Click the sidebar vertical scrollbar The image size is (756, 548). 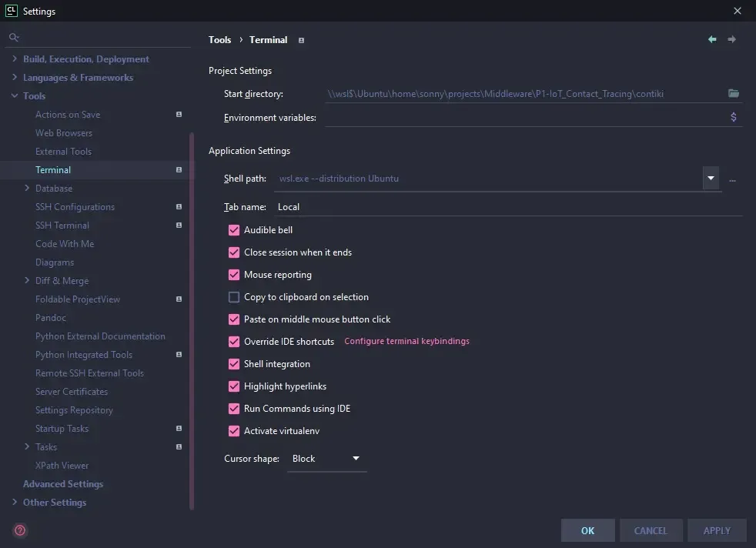coord(192,308)
